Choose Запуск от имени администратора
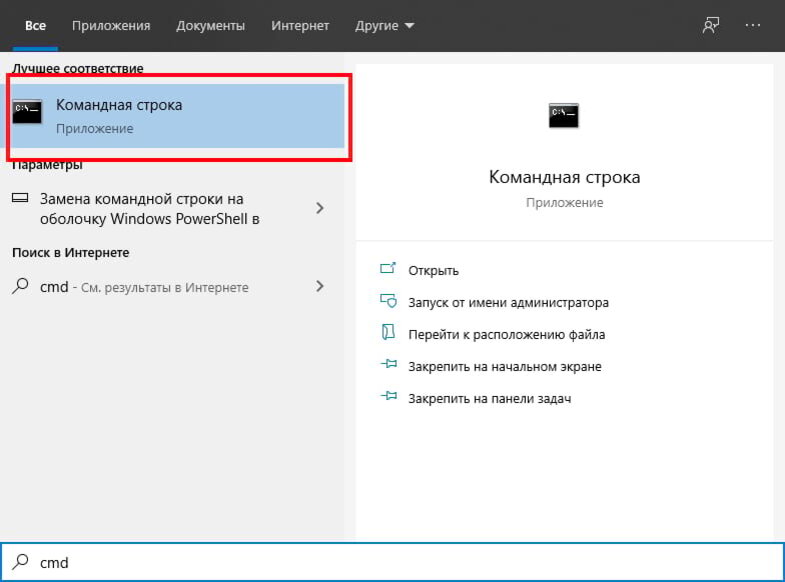 (x=508, y=303)
